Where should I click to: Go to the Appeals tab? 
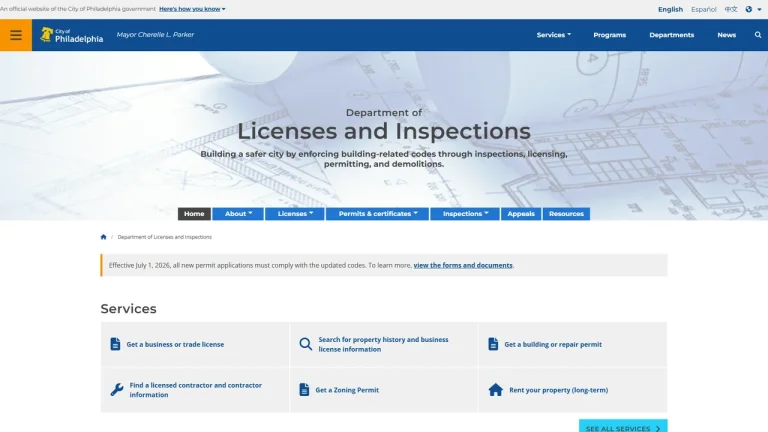(x=521, y=214)
